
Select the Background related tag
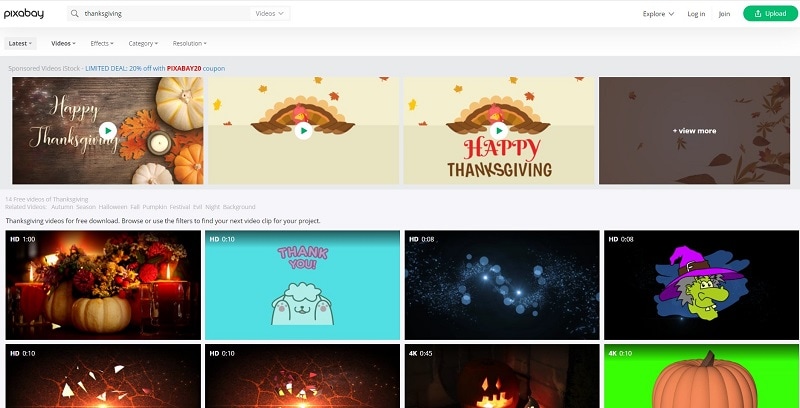[239, 207]
